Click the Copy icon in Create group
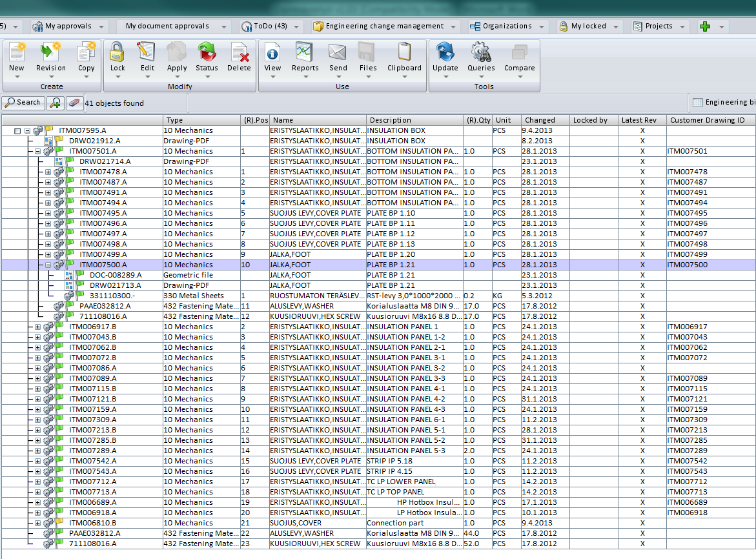Image resolution: width=756 pixels, height=559 pixels. [87, 52]
